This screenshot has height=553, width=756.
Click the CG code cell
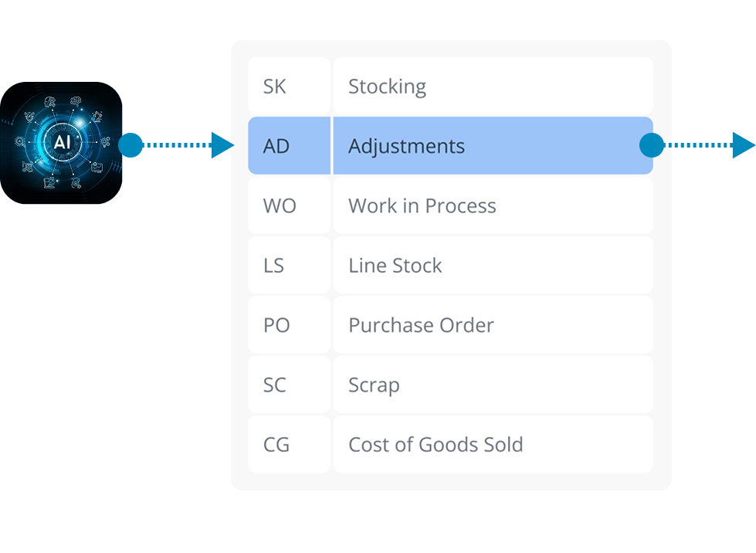click(x=276, y=444)
